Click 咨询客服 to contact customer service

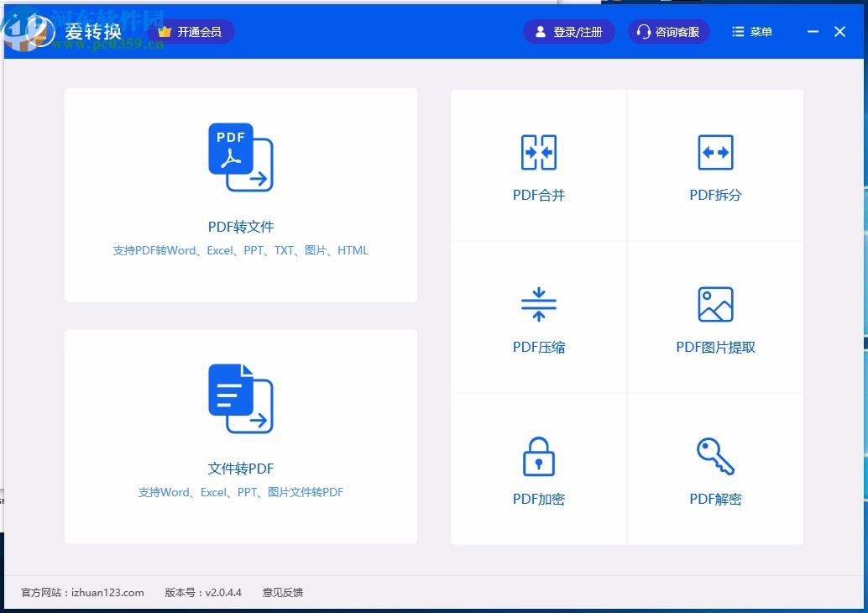click(669, 31)
